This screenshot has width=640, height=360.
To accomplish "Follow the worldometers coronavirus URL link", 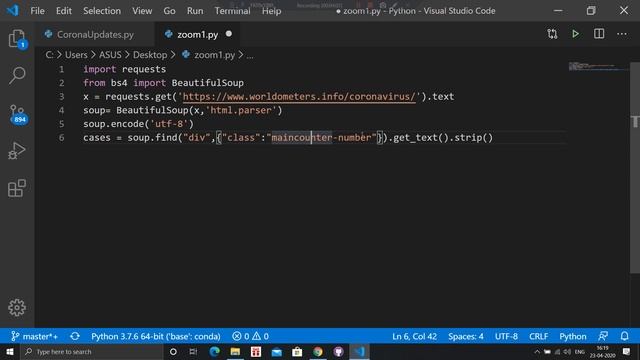I will [299, 97].
